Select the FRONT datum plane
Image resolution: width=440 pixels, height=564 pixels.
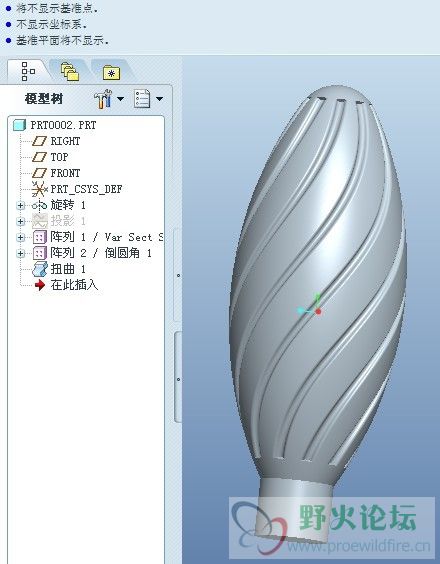coord(65,173)
